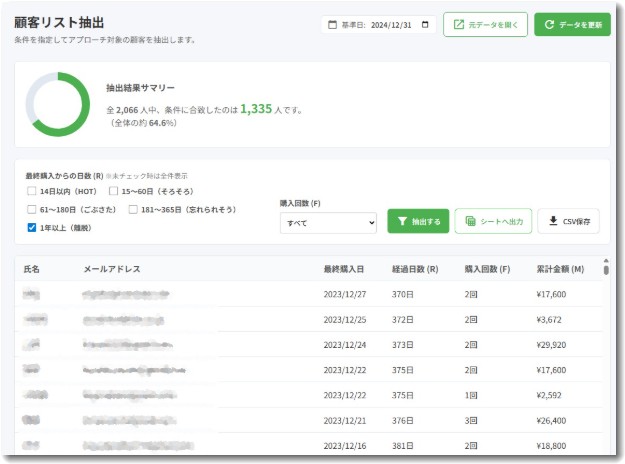The height and width of the screenshot is (464, 625).
Task: Click the メールアドレス column header
Action: tap(112, 269)
